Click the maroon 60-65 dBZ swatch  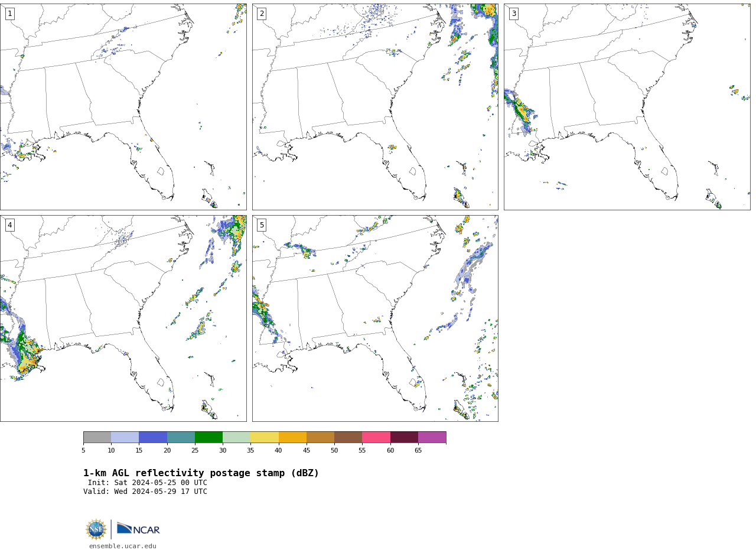(x=404, y=437)
